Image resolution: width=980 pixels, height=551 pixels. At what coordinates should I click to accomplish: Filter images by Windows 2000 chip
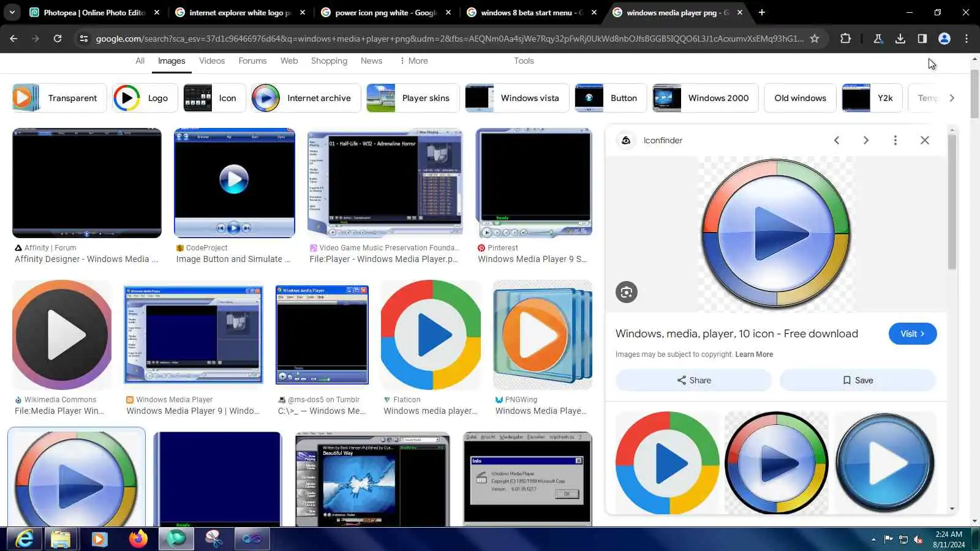coord(706,98)
